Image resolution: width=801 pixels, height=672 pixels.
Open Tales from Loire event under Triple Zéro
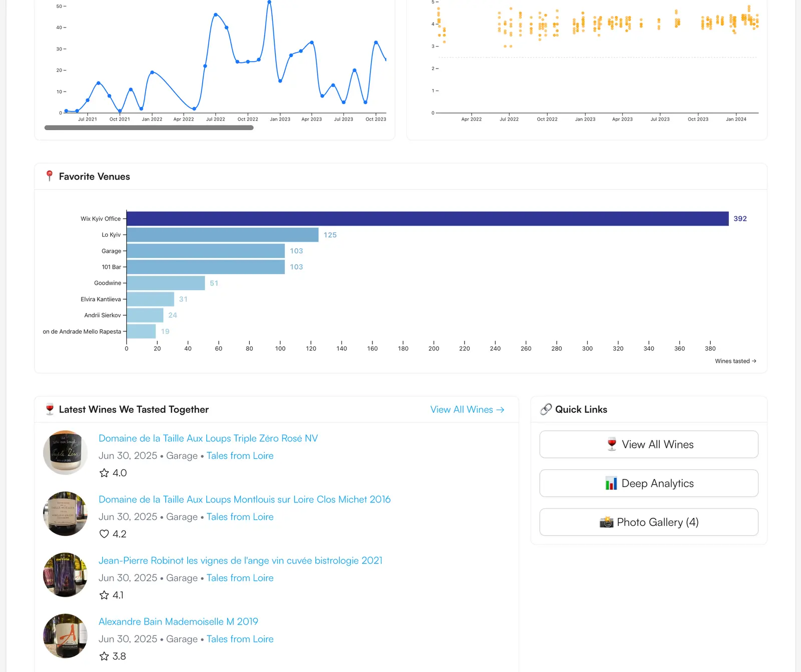pyautogui.click(x=240, y=456)
